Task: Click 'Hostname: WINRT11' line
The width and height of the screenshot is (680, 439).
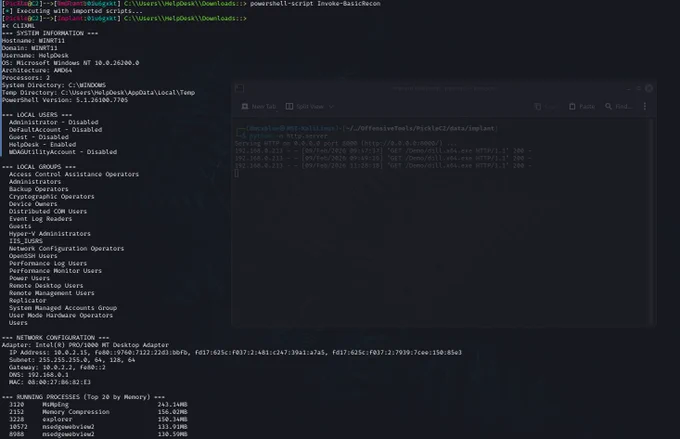Action: click(x=33, y=40)
